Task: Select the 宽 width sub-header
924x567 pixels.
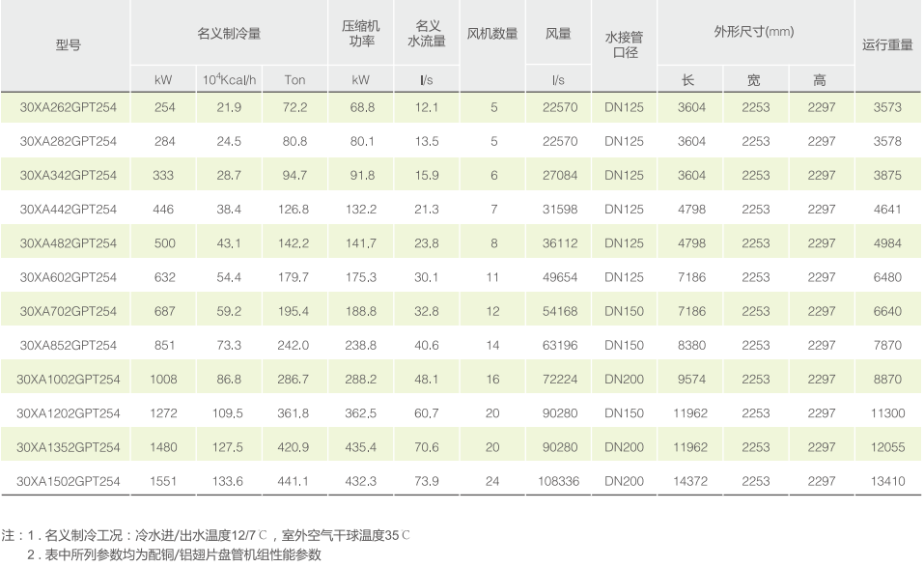Action: 754,79
